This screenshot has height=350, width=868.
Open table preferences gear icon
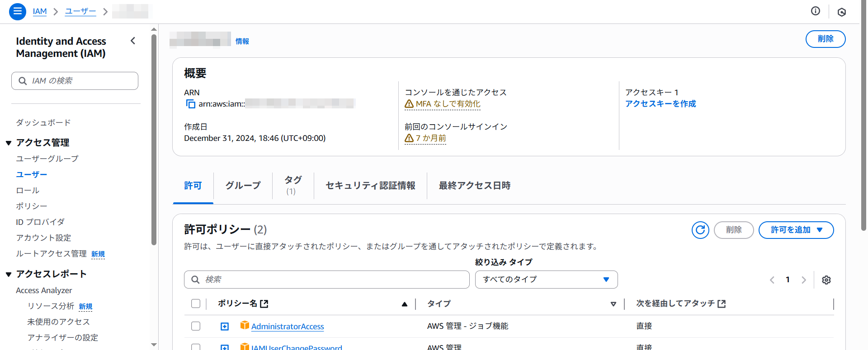(x=826, y=280)
